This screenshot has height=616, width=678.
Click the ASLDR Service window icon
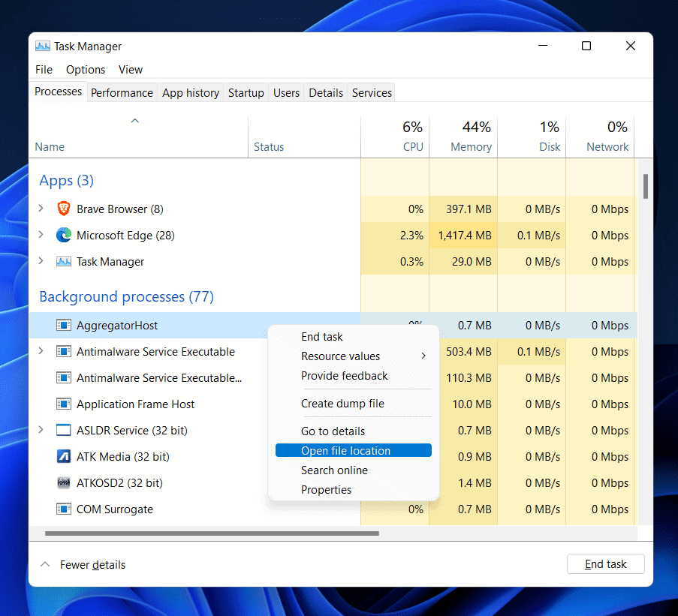(x=64, y=431)
